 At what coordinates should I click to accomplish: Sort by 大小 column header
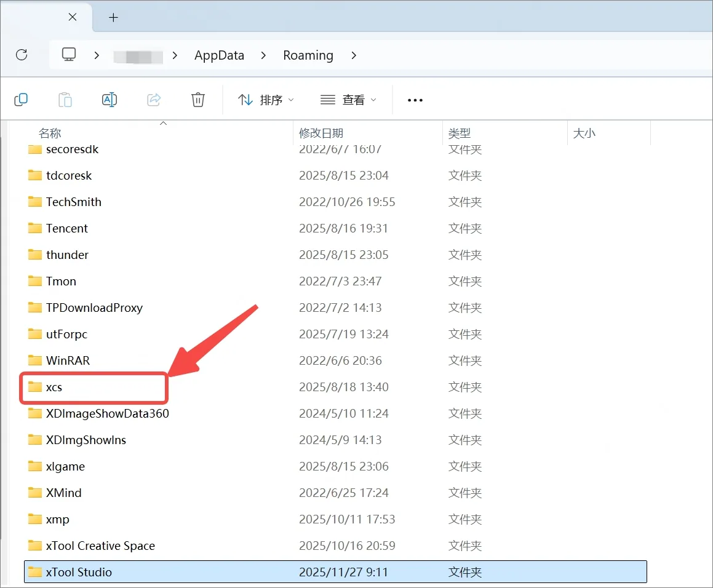pos(584,133)
